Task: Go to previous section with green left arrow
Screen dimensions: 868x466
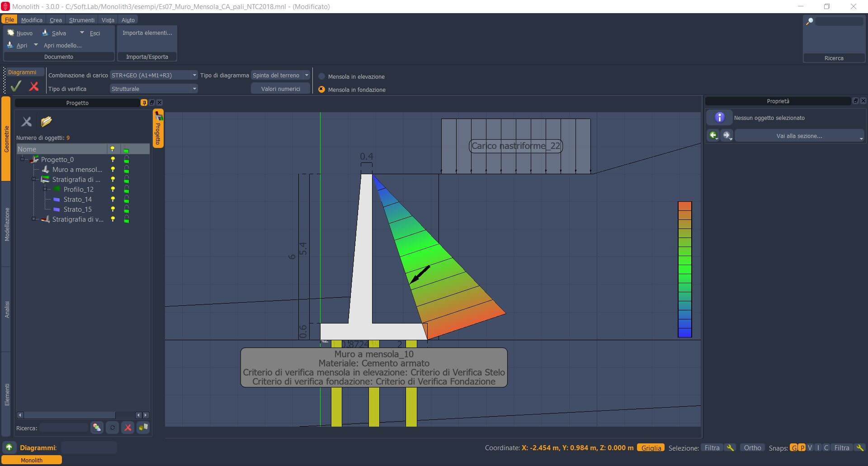Action: 713,135
